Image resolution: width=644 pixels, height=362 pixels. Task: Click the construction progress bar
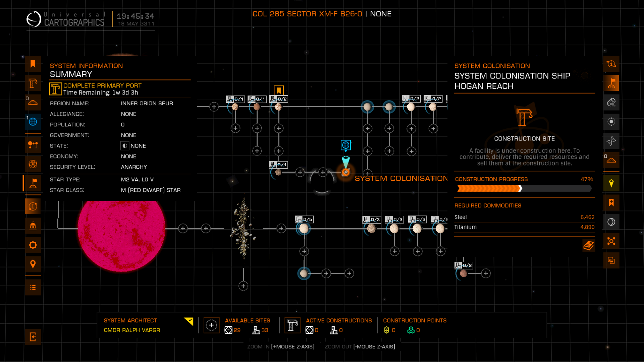524,188
